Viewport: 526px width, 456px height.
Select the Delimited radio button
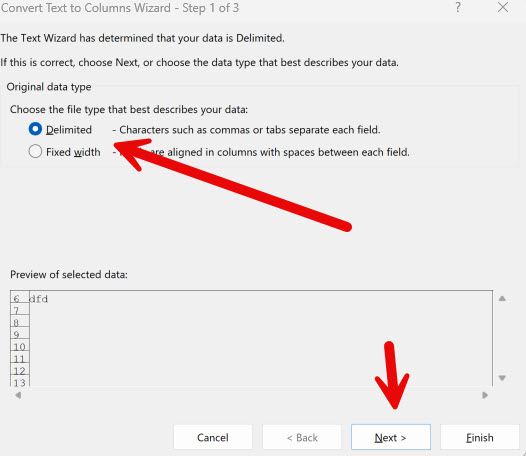(35, 129)
